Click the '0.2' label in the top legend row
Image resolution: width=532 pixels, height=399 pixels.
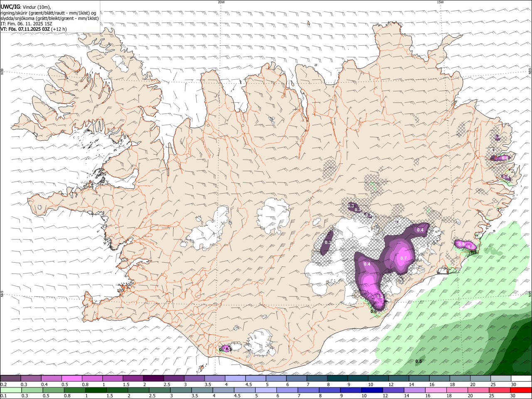click(4, 384)
